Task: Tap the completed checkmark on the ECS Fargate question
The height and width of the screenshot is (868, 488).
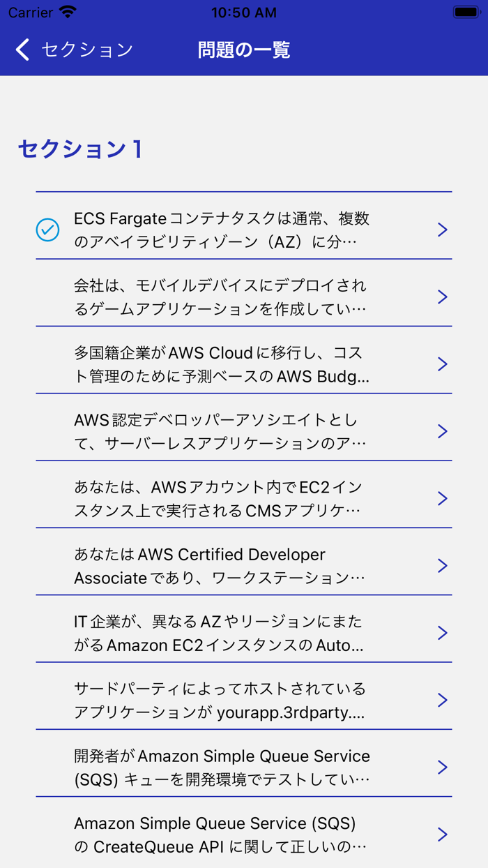Action: tap(47, 230)
